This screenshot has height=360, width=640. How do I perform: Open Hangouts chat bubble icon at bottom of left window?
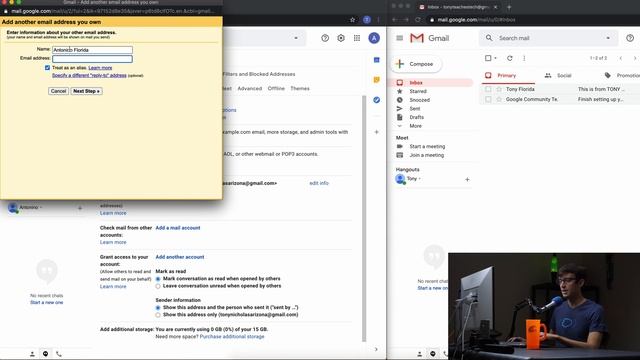(45, 353)
